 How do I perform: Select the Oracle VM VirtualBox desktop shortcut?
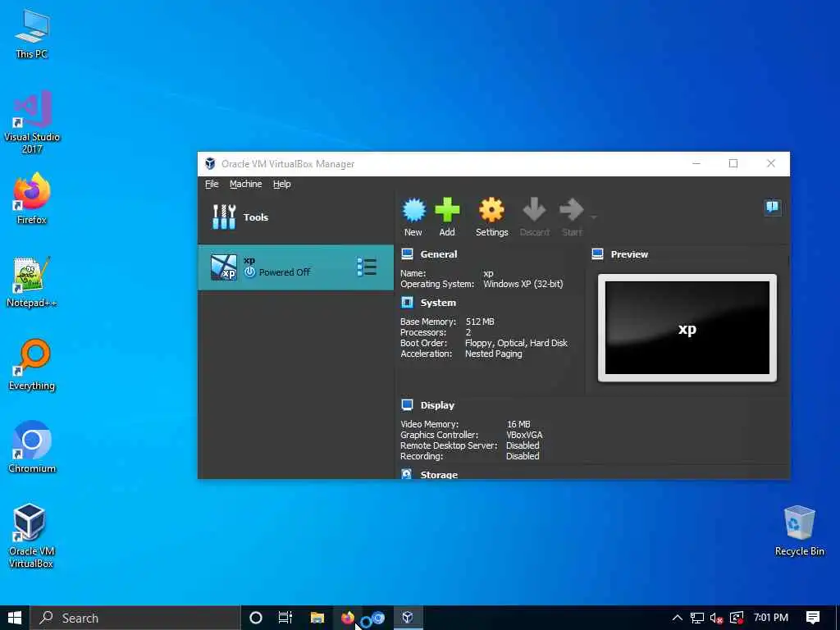pos(31,536)
